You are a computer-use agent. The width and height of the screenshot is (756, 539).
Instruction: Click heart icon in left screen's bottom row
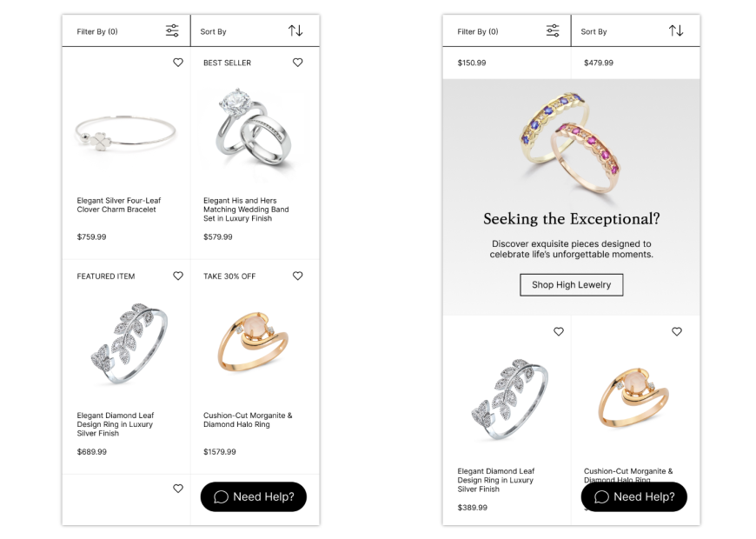(x=178, y=489)
